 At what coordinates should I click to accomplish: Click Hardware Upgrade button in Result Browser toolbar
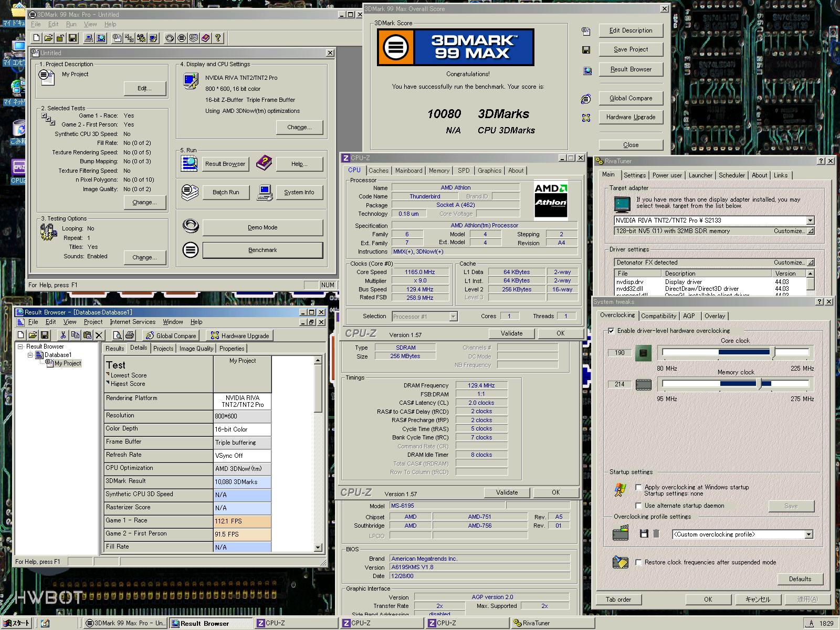tap(240, 335)
